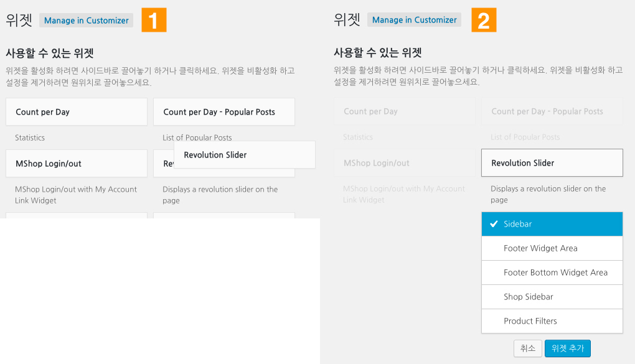Click the faded Count per Day widget
This screenshot has width=635, height=364.
coord(405,111)
